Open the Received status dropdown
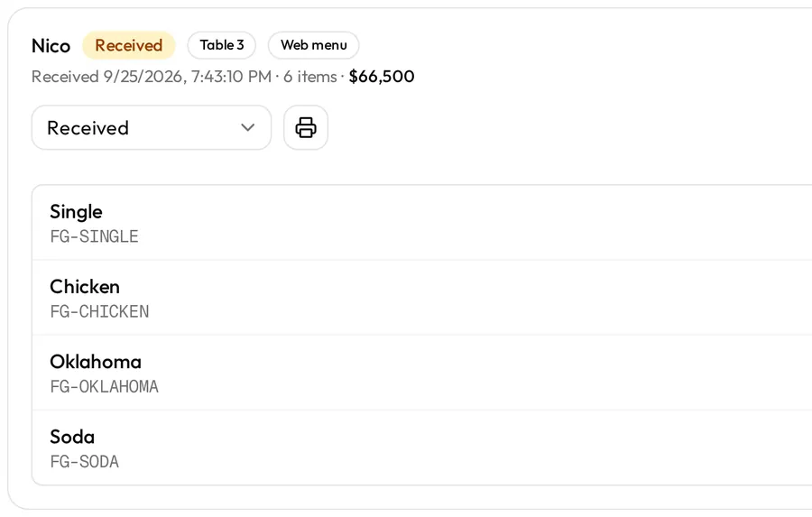The width and height of the screenshot is (812, 517). 152,127
